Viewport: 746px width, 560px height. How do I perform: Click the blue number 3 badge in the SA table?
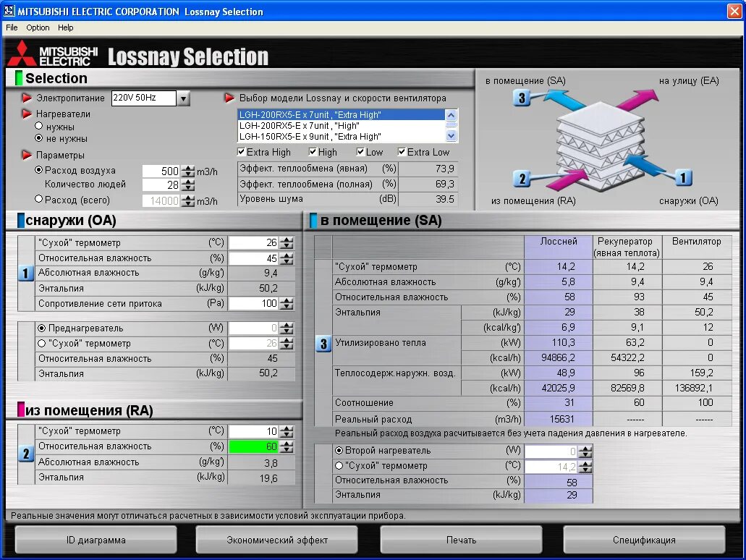(x=323, y=344)
